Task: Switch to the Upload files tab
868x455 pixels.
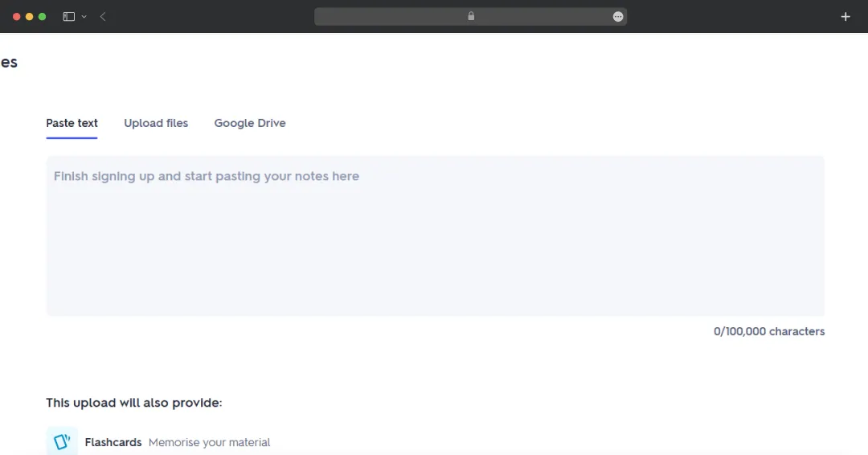Action: click(x=156, y=123)
